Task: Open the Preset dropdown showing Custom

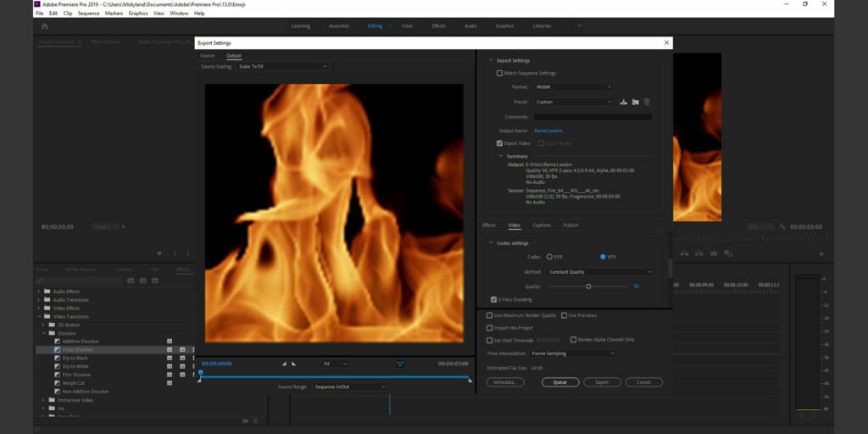Action: coord(574,102)
